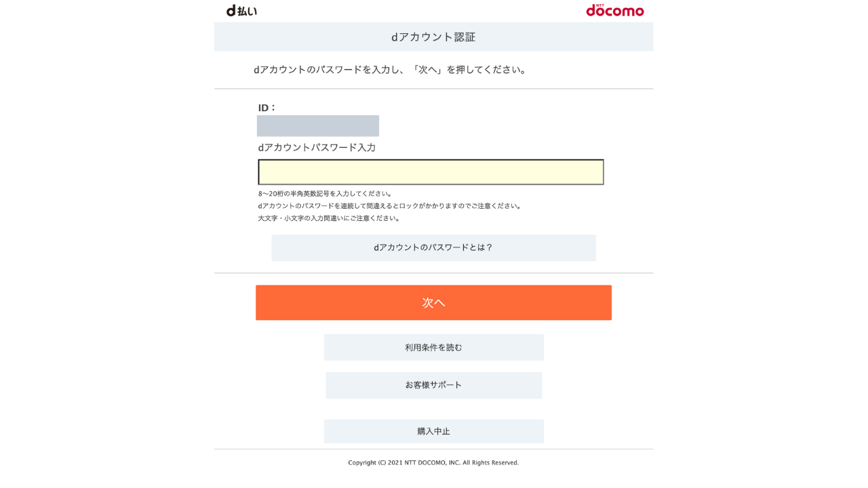Viewport: 868px width, 488px height.
Task: Open 利用条件を読む terms button
Action: click(433, 348)
